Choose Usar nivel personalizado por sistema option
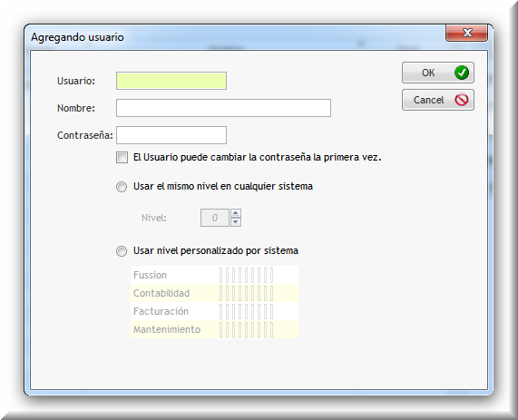 coord(122,251)
